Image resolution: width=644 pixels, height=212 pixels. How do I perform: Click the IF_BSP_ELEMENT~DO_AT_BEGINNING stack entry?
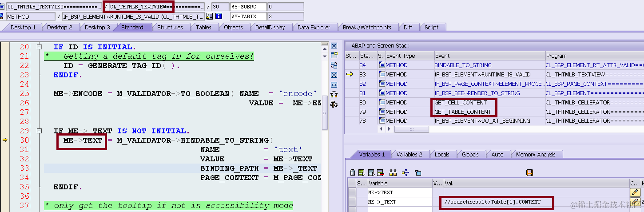point(482,120)
